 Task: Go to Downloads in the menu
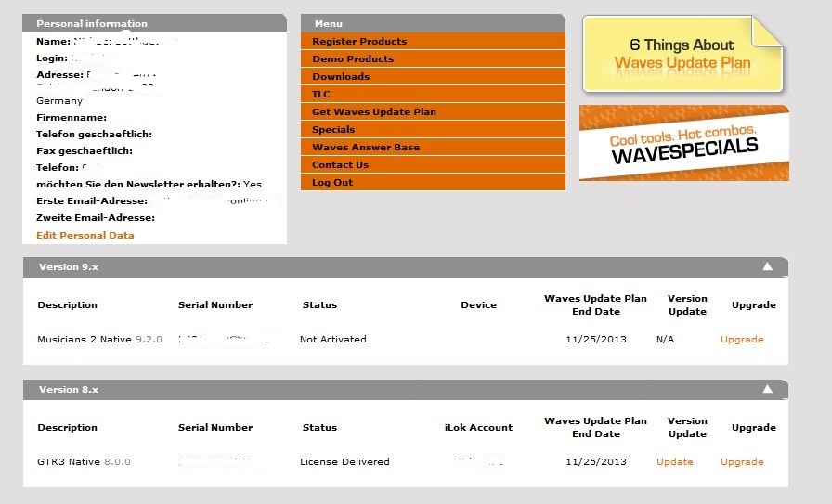click(433, 76)
